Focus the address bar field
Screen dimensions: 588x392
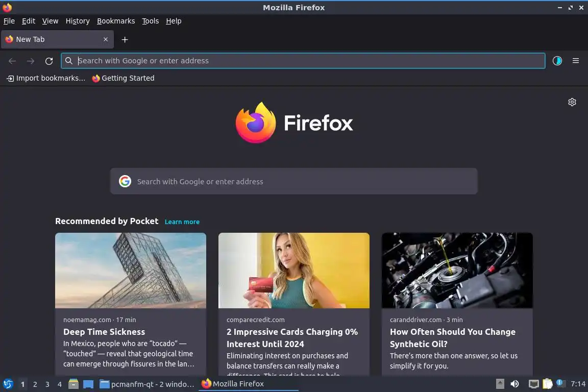[x=303, y=61]
